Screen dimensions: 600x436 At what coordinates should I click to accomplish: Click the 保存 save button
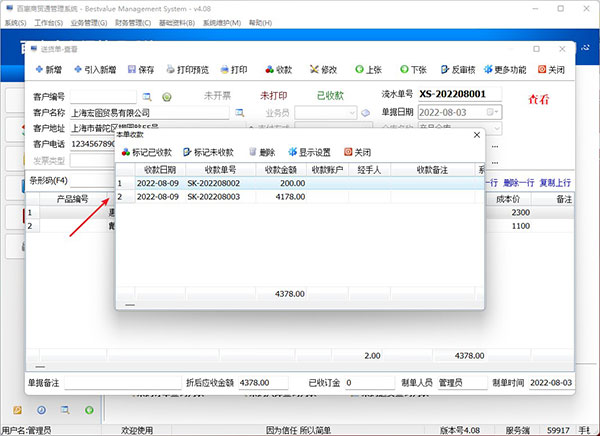click(x=141, y=70)
